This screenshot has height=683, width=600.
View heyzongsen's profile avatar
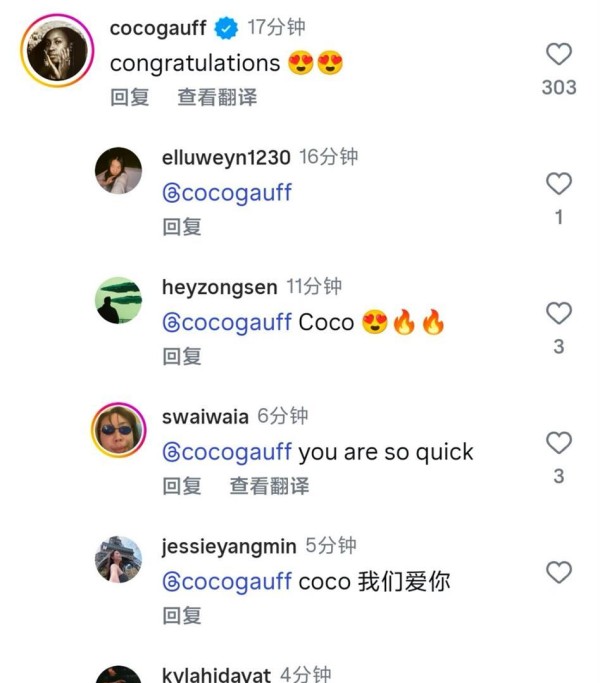[119, 300]
